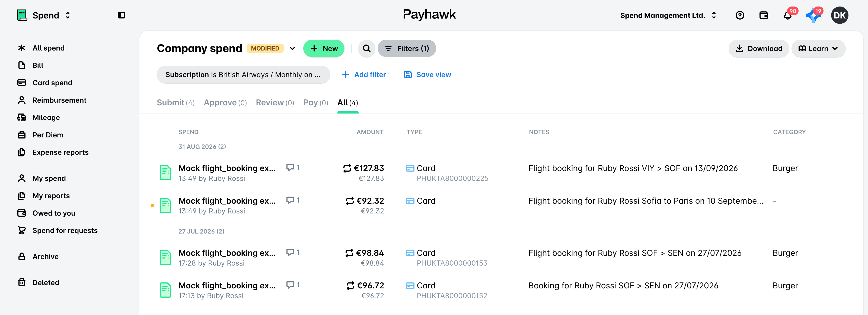Viewport: 868px width, 315px height.
Task: Click recurring icon beside €98.84
Action: (349, 253)
